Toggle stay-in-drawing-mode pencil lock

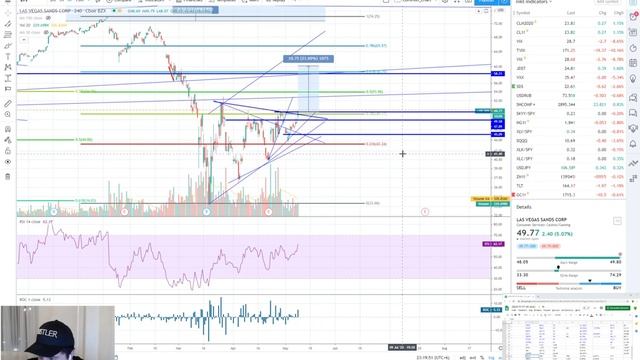[8, 140]
